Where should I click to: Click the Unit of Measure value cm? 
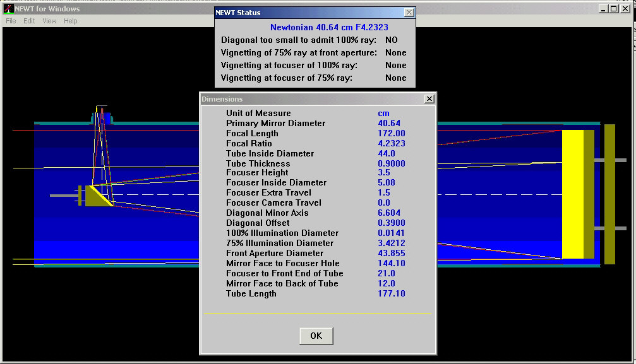click(384, 114)
